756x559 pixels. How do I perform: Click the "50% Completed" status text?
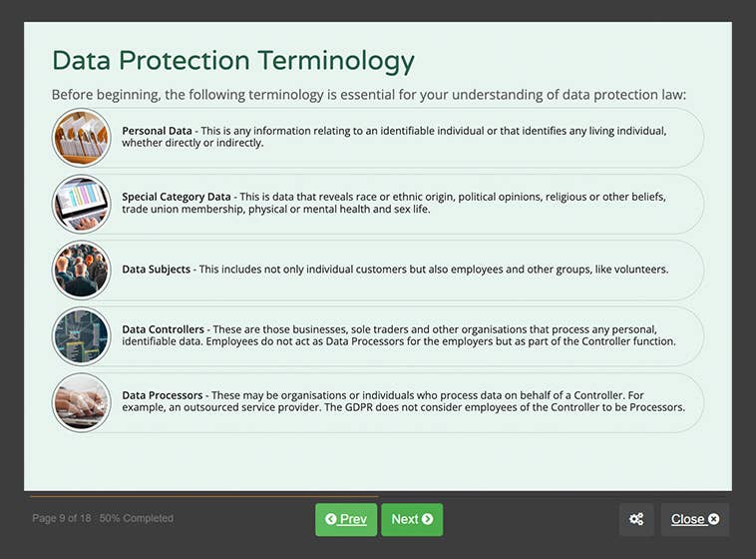(x=136, y=519)
